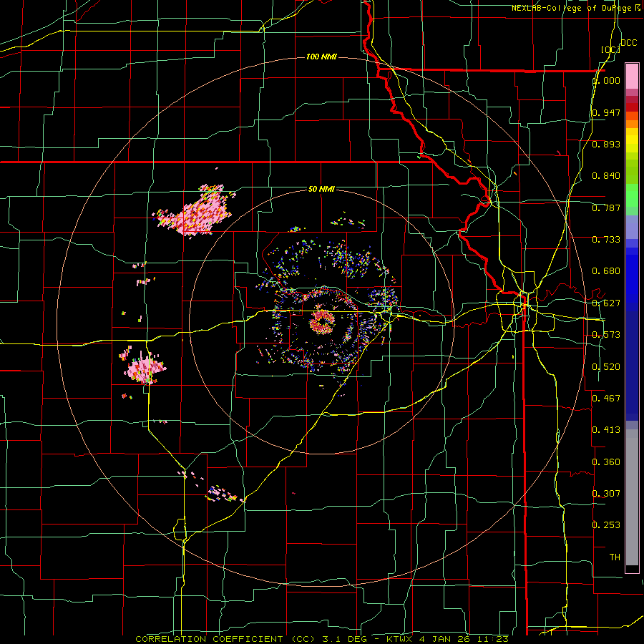The height and width of the screenshot is (644, 644).
Task: Pick the gray segment of the color bar
Action: (x=632, y=497)
